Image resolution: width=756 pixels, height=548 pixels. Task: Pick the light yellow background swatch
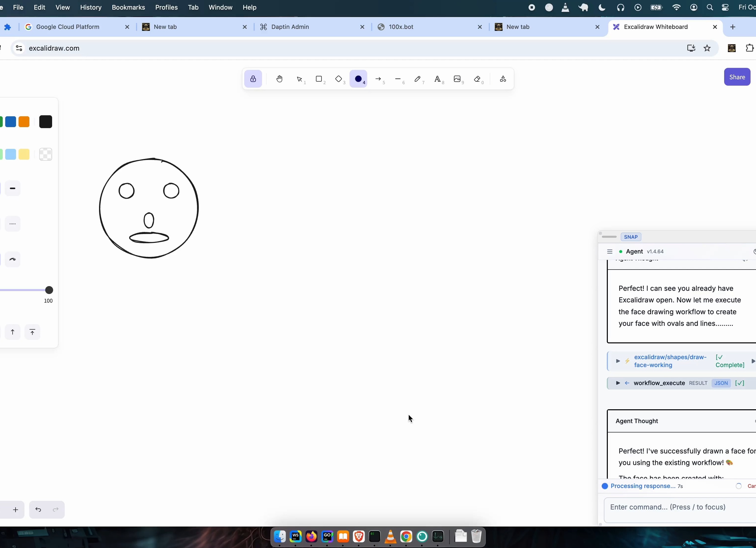coord(24,154)
